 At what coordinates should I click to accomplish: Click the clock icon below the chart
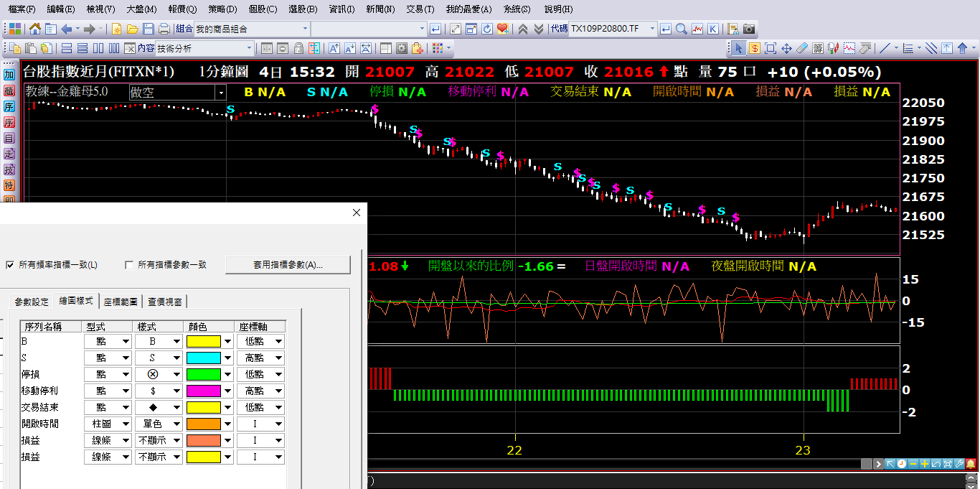(x=902, y=464)
